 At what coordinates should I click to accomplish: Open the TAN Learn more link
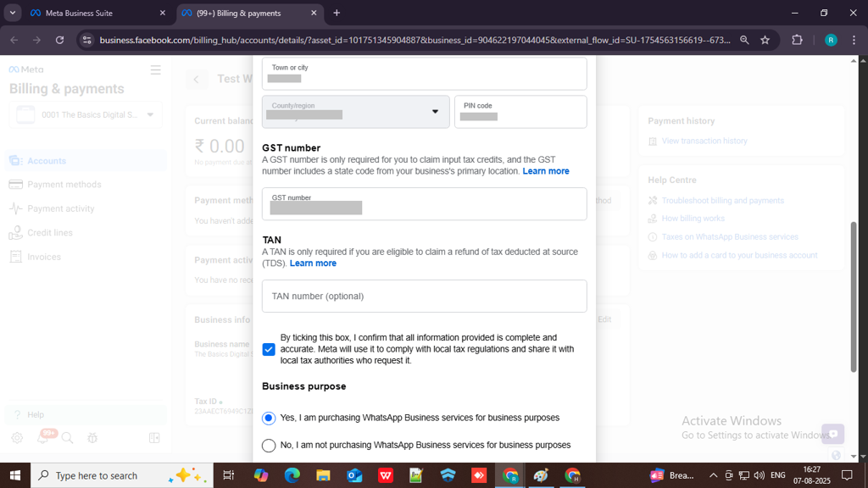point(313,263)
